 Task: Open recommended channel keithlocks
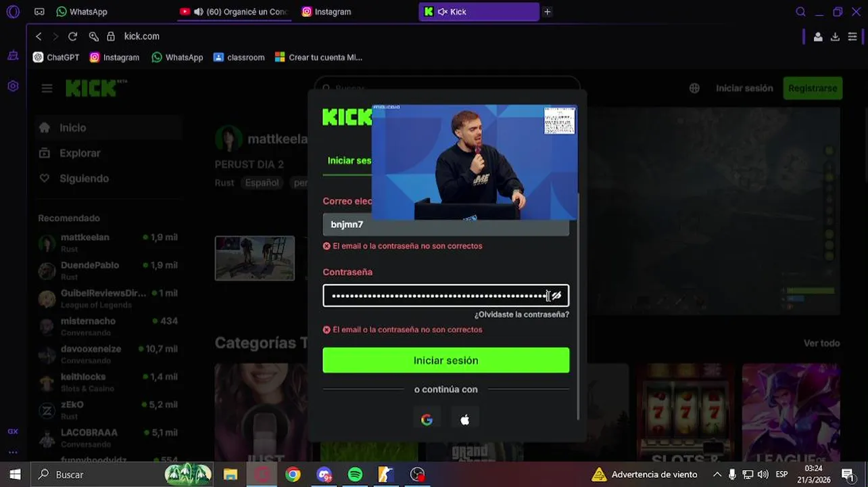click(108, 382)
